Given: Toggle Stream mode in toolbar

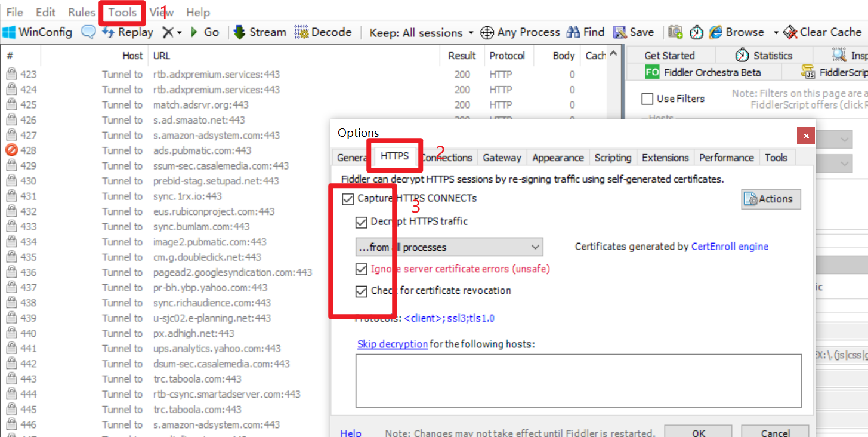Looking at the screenshot, I should [260, 32].
